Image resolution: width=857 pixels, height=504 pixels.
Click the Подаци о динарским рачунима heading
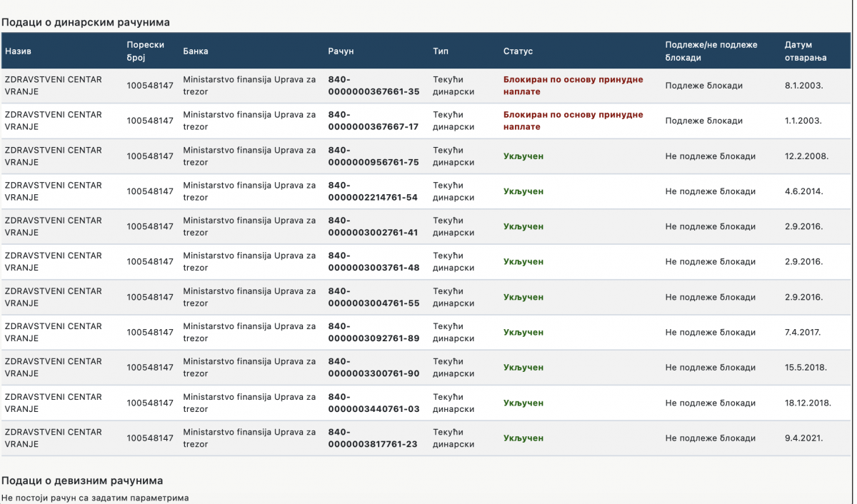(85, 22)
